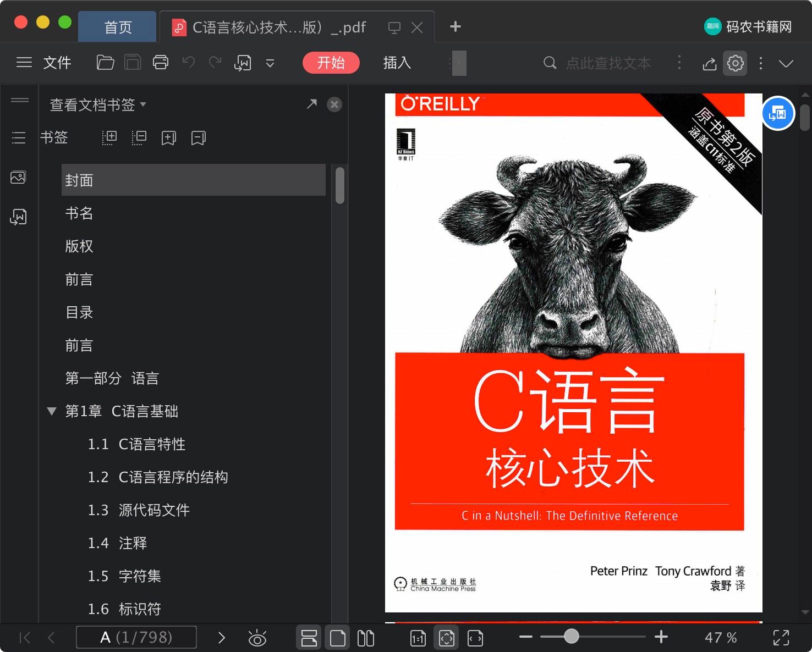
Task: Fit page to window icon
Action: tap(447, 638)
